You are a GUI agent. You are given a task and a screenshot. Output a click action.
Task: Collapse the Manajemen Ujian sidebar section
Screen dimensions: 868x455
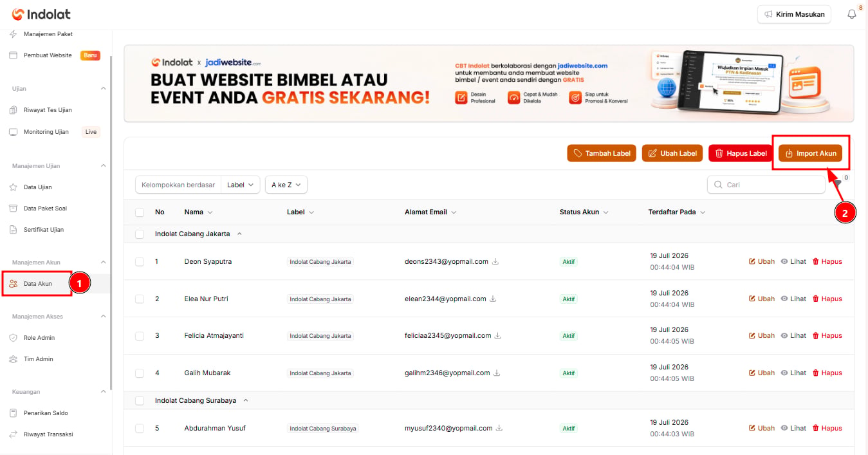(x=104, y=166)
